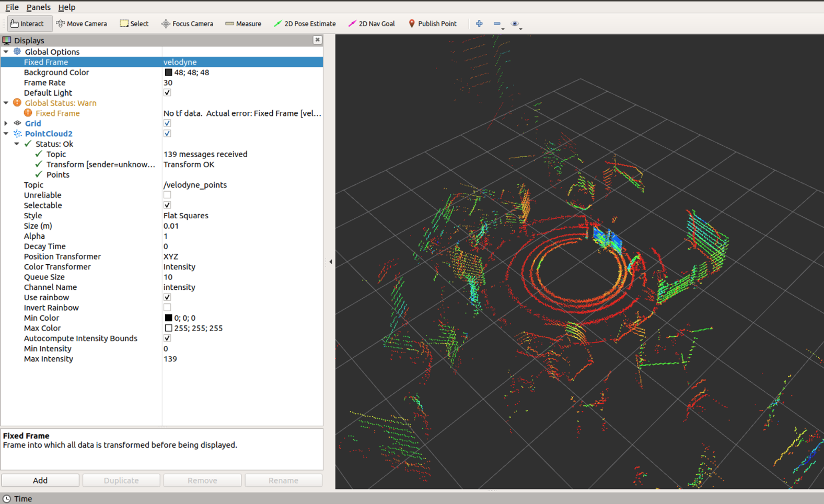Click the blue plus toolbar icon
This screenshot has height=504, width=824.
(479, 24)
